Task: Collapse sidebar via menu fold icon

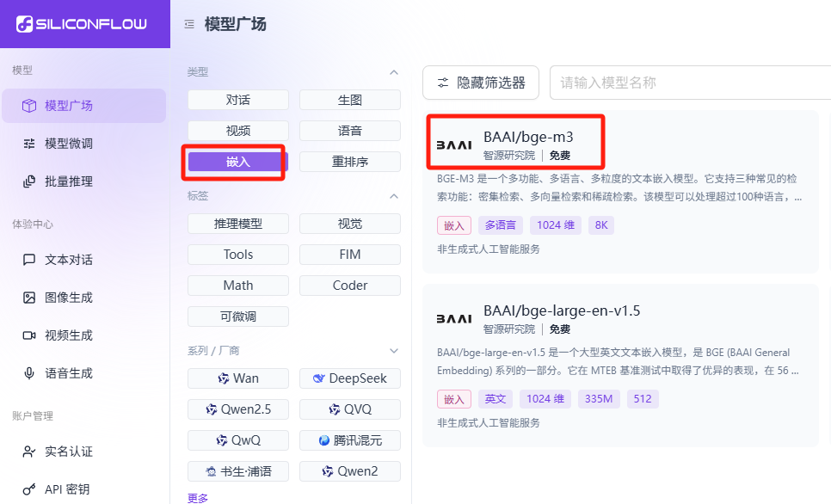Action: point(189,24)
